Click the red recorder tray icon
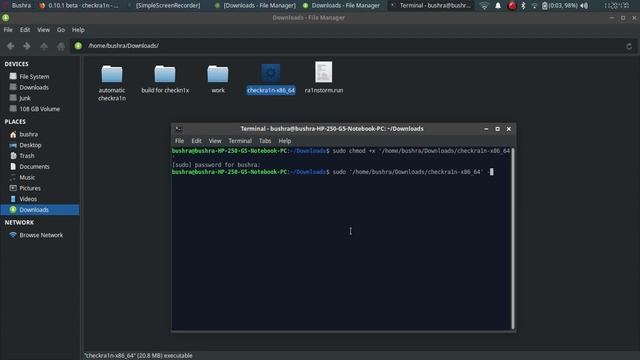 [512, 6]
